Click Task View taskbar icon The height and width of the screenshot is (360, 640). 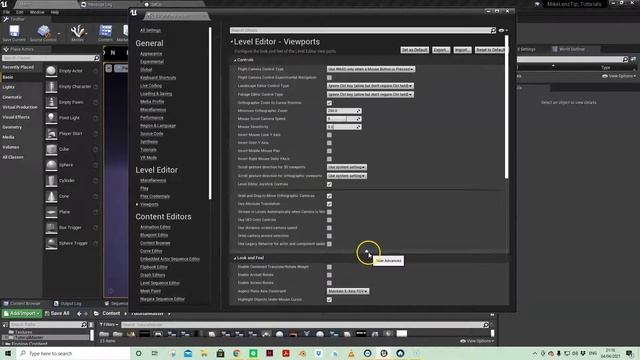click(x=155, y=353)
